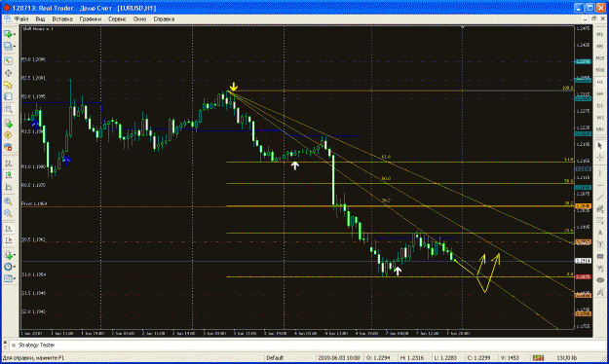Open the Periods clock icon

point(8,267)
